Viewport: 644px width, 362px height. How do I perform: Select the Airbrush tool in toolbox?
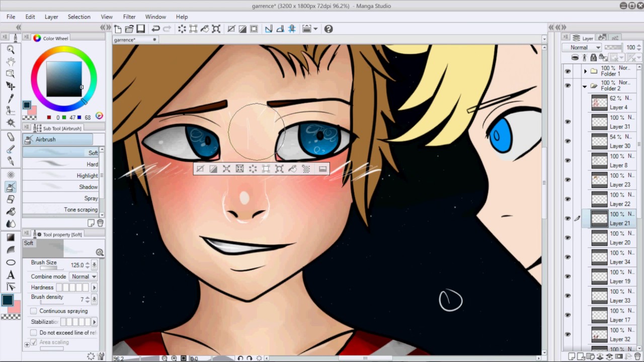click(x=11, y=187)
